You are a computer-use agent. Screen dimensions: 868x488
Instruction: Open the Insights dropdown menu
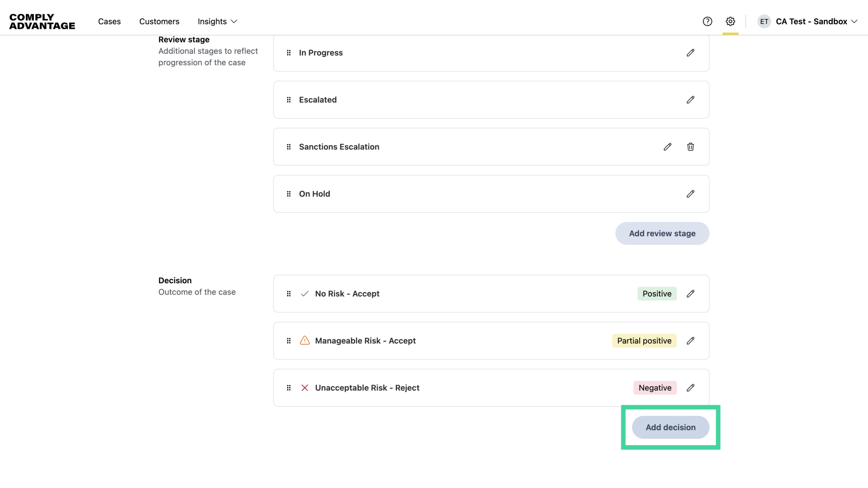coord(217,21)
